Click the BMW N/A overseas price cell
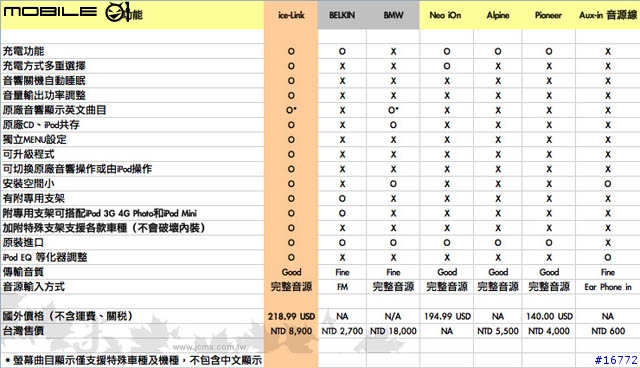 [x=393, y=316]
